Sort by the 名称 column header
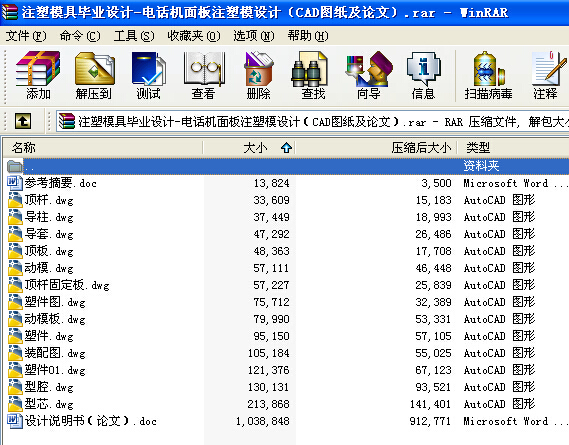 click(103, 148)
